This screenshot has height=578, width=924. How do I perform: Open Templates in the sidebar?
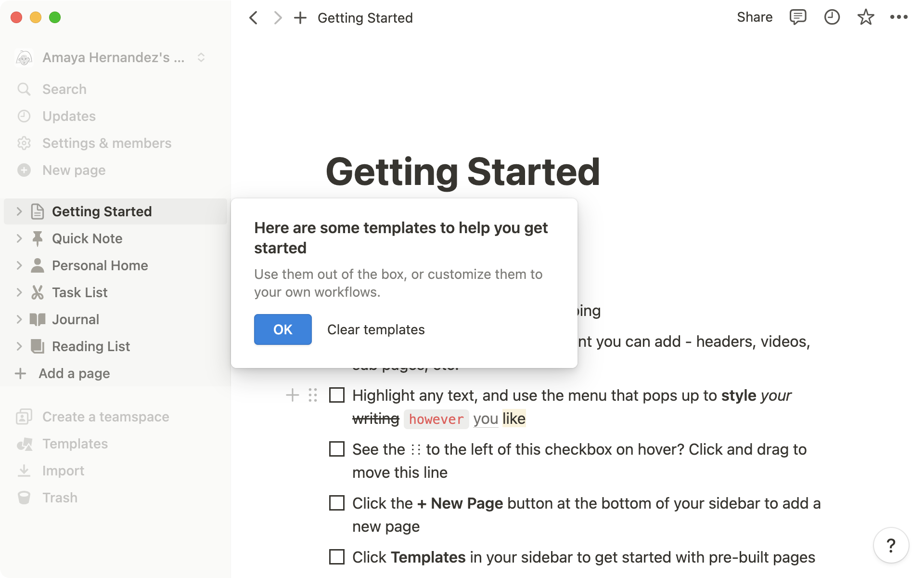(x=75, y=444)
